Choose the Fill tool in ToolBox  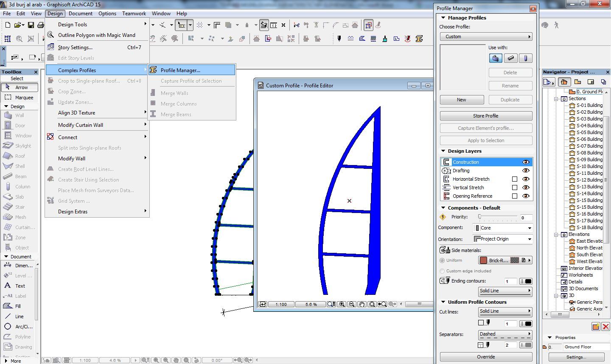pyautogui.click(x=20, y=306)
